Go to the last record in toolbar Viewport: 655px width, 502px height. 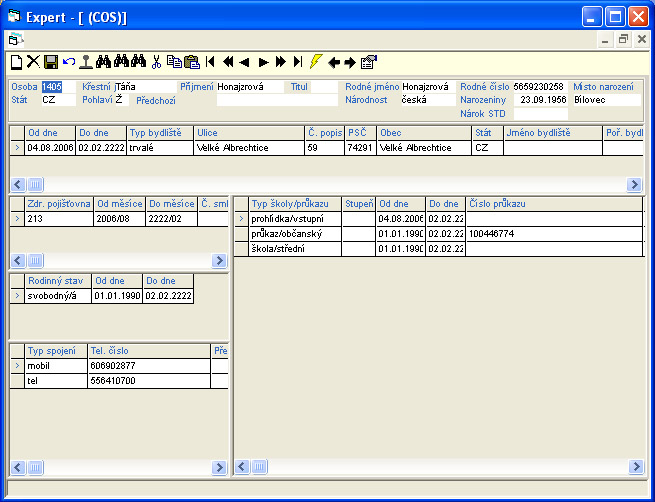click(x=298, y=62)
